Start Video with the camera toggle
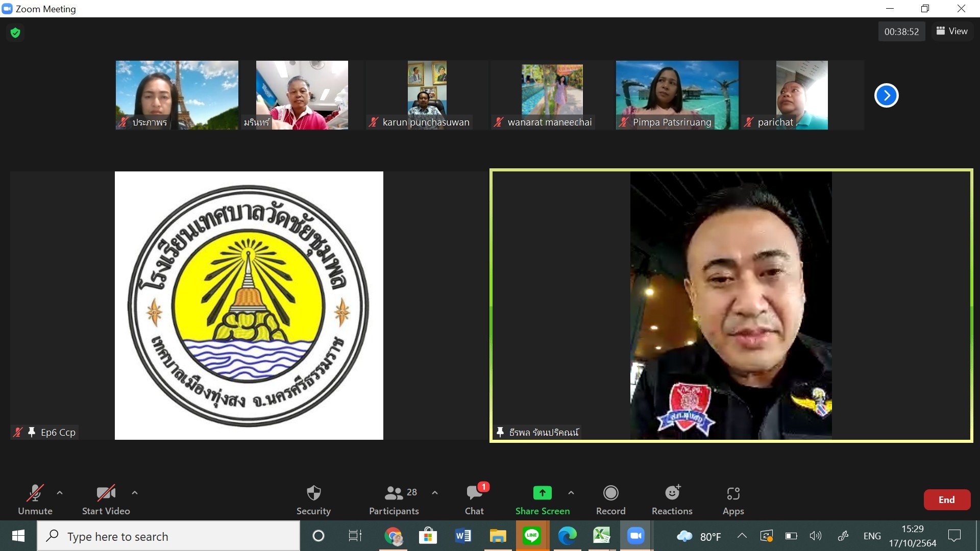The width and height of the screenshot is (980, 551). pyautogui.click(x=106, y=493)
